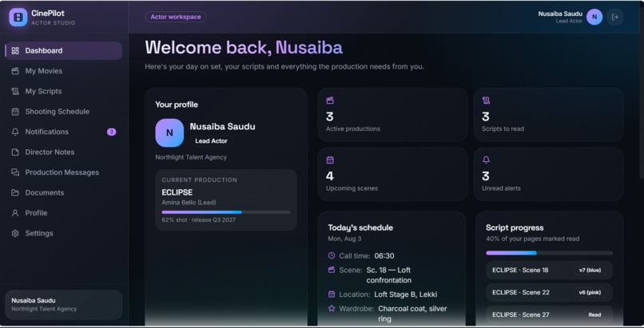Click the Northlight Talent Agency text in profile
The image size is (644, 328).
(191, 157)
